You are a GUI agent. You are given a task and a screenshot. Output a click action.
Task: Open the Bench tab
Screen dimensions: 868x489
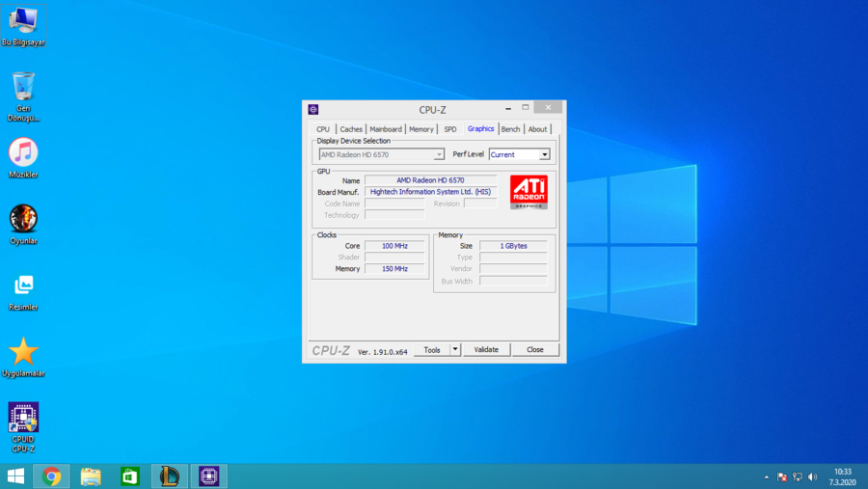pyautogui.click(x=510, y=129)
